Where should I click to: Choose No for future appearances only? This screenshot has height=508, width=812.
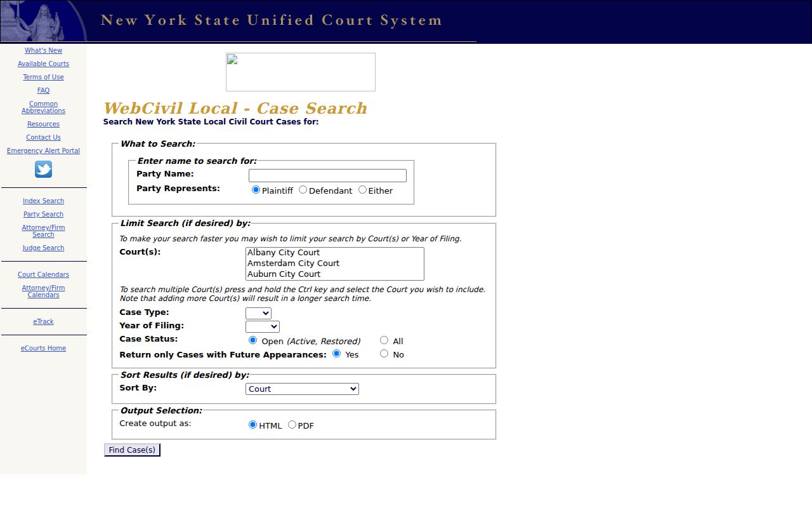tap(384, 354)
